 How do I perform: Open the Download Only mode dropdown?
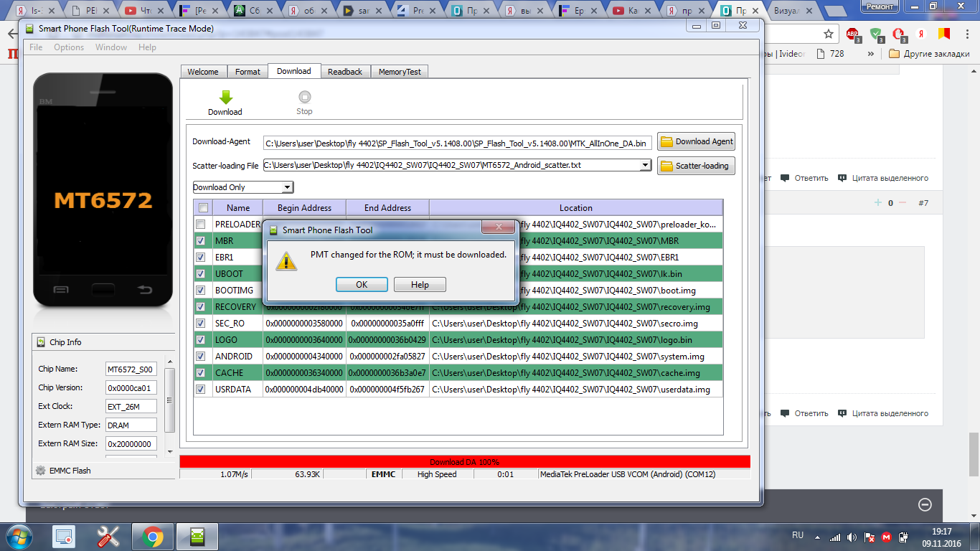[243, 187]
